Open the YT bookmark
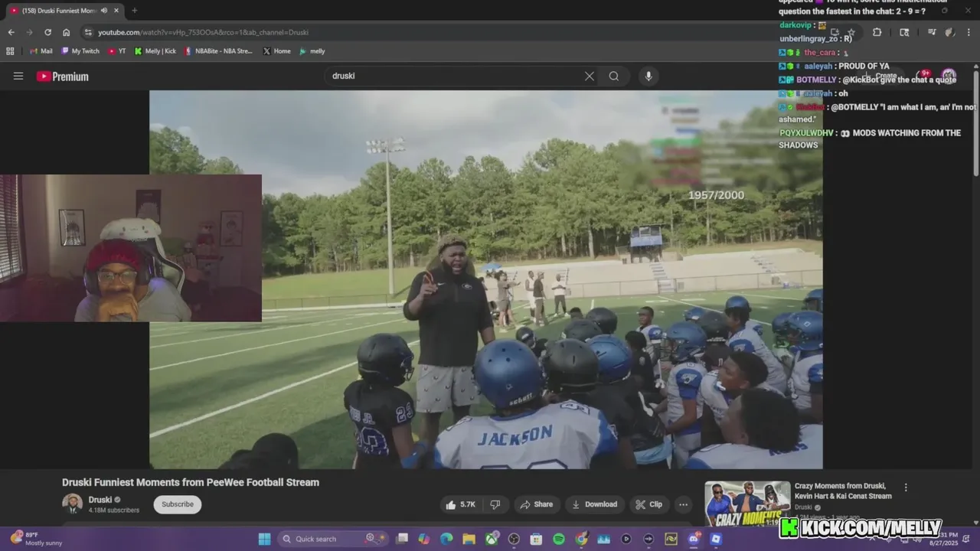 117,51
